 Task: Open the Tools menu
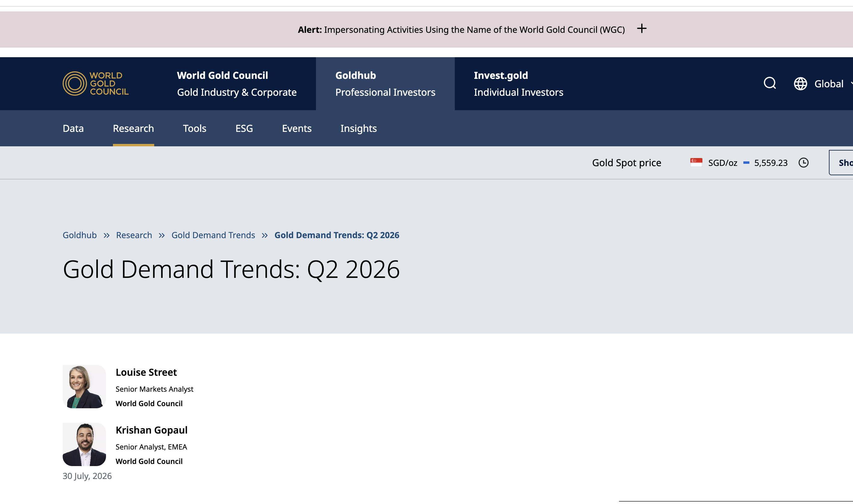click(x=194, y=128)
